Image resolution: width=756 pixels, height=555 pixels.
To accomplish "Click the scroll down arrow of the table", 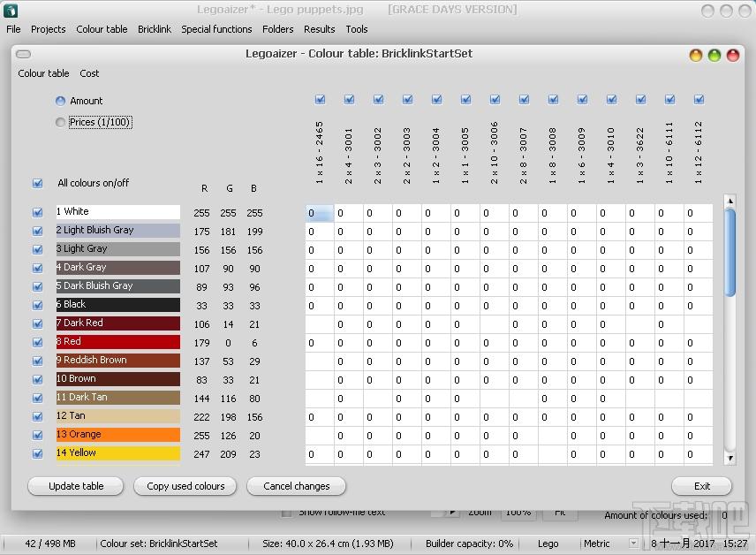I will coord(730,458).
